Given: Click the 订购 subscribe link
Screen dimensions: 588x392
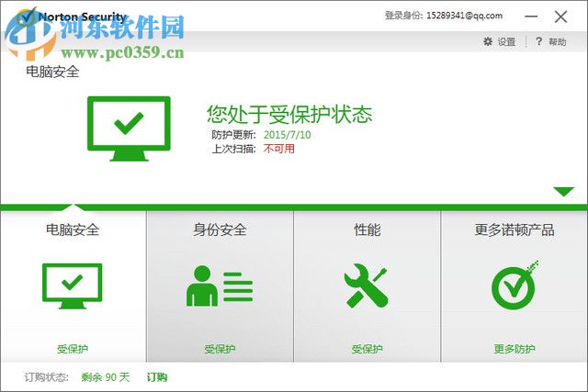Looking at the screenshot, I should (157, 377).
